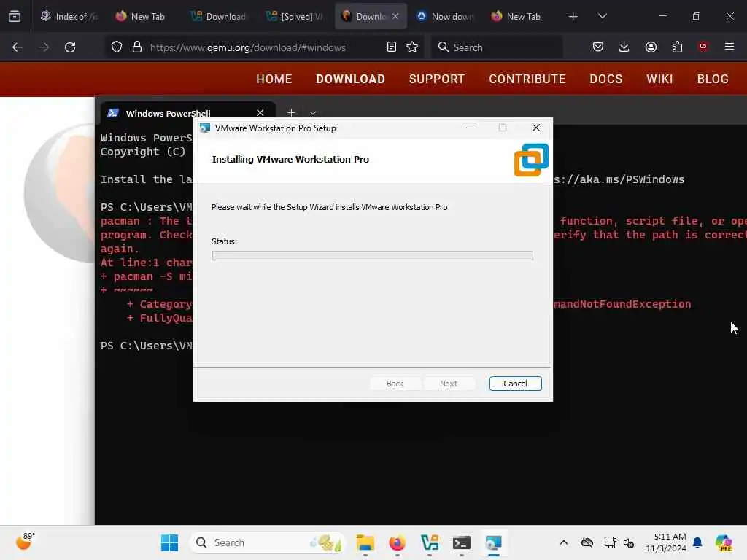Open Firefox from the taskbar
This screenshot has height=560, width=747.
tap(398, 542)
